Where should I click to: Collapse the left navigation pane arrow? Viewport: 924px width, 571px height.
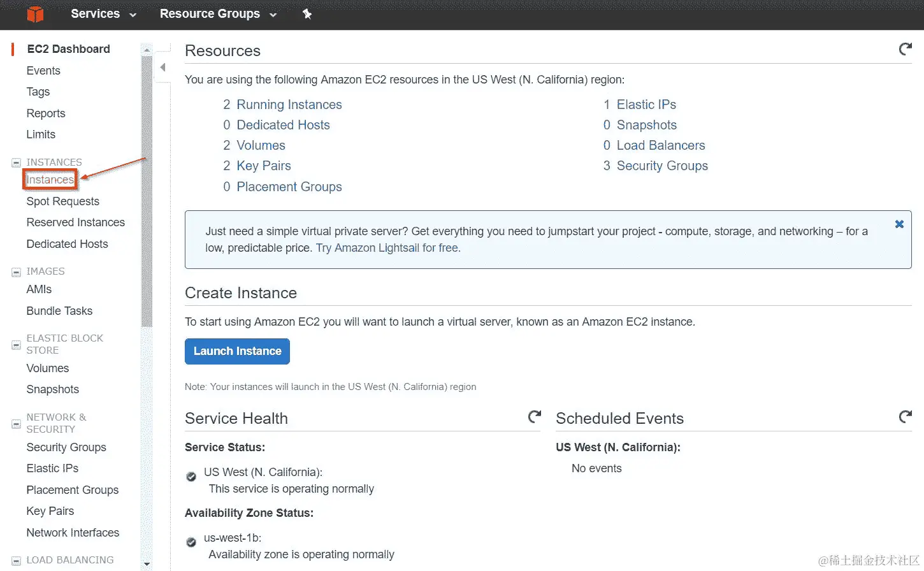tap(163, 68)
